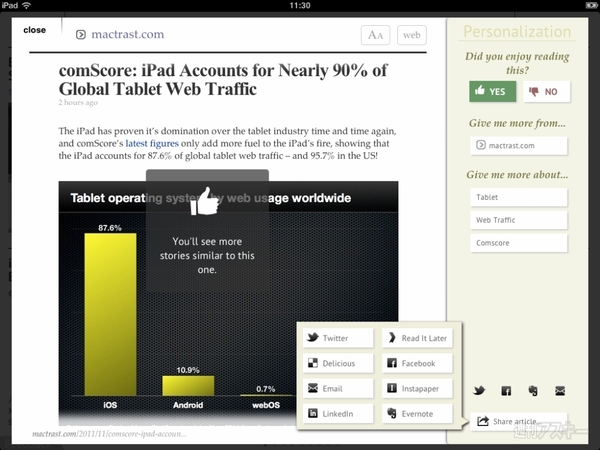Choose Delicious in share popup

click(338, 363)
